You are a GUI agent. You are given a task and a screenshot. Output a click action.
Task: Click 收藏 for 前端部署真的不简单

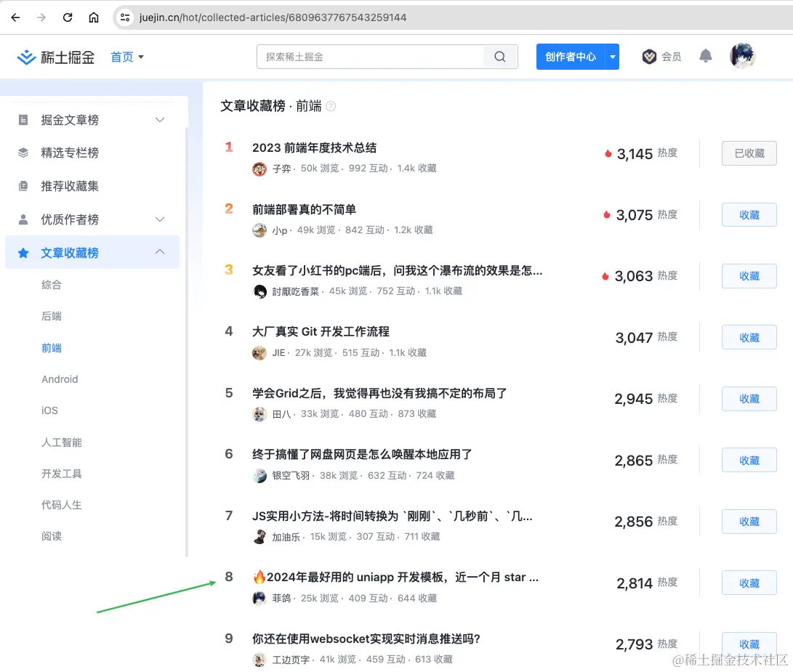pyautogui.click(x=749, y=215)
